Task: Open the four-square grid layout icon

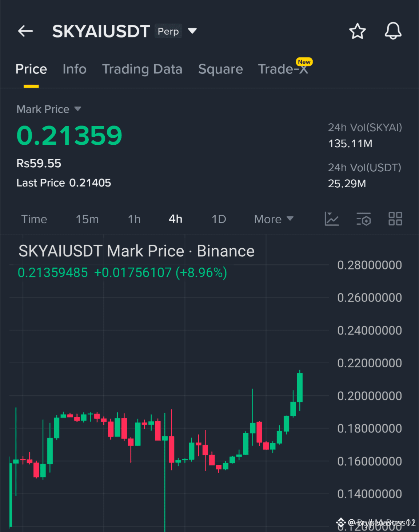Action: tap(395, 219)
